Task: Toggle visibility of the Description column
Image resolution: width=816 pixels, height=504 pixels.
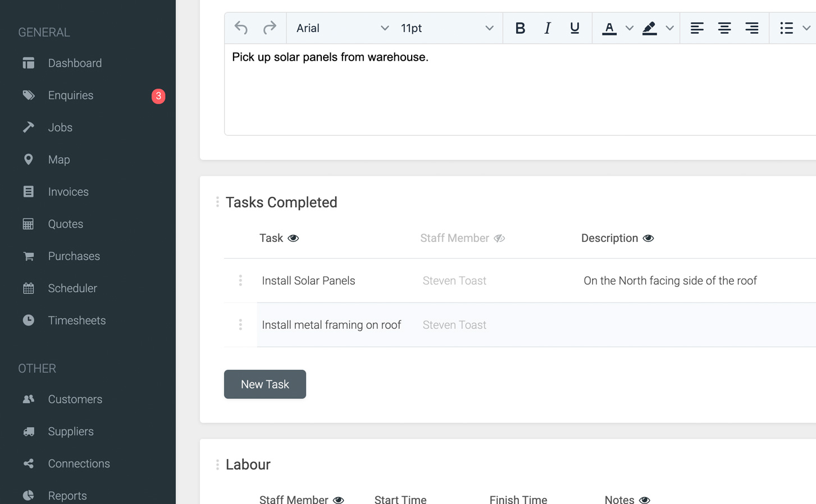Action: (648, 239)
